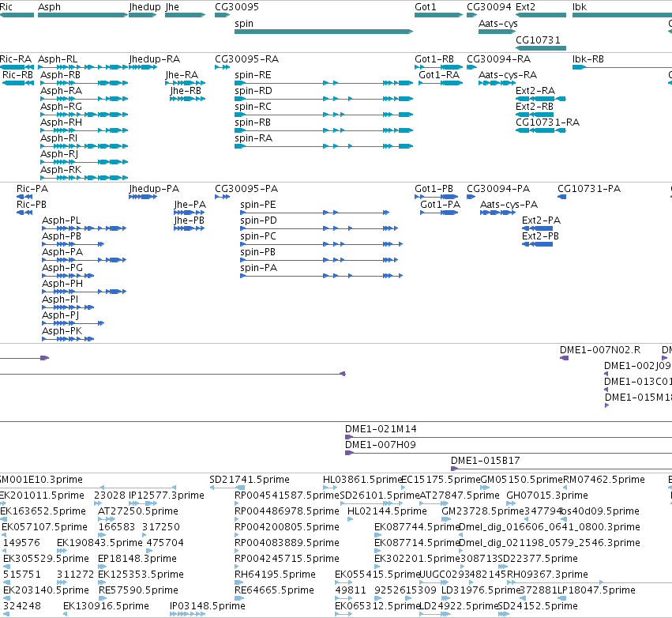
Task: Select EST IP12577.3prime
Action: click(143, 503)
